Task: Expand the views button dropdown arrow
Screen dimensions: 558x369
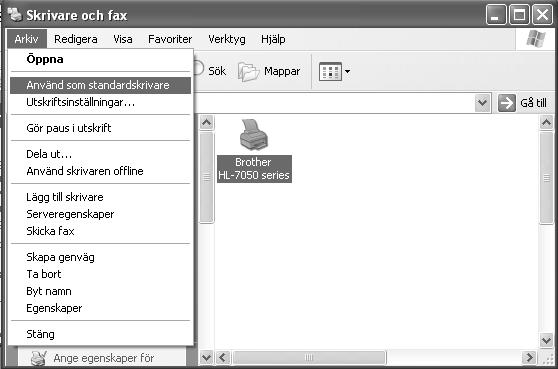Action: pyautogui.click(x=347, y=72)
